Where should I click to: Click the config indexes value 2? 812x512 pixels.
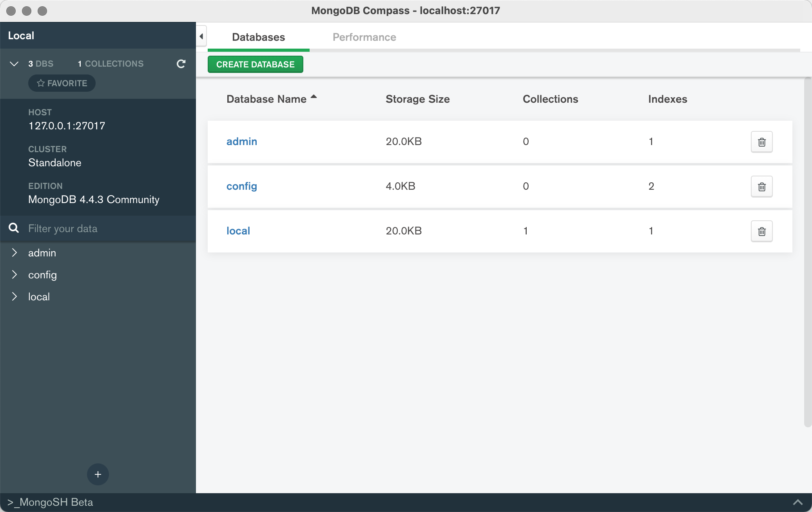point(651,186)
